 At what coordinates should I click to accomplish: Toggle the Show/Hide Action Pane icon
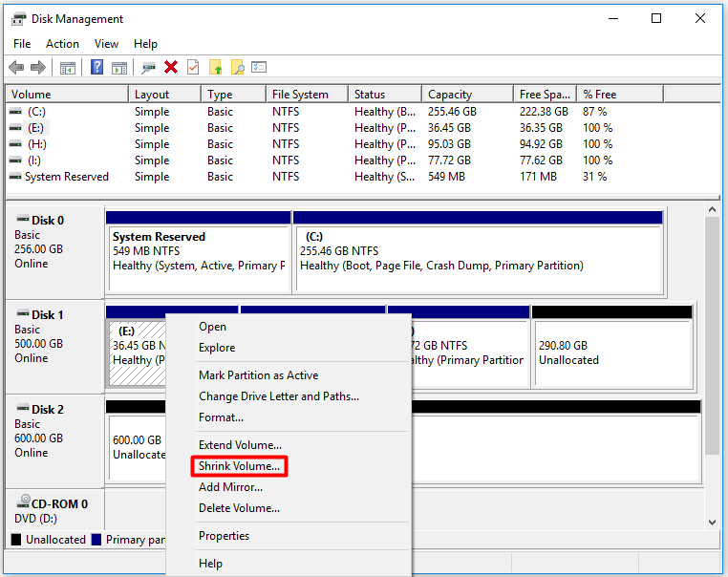coord(119,68)
